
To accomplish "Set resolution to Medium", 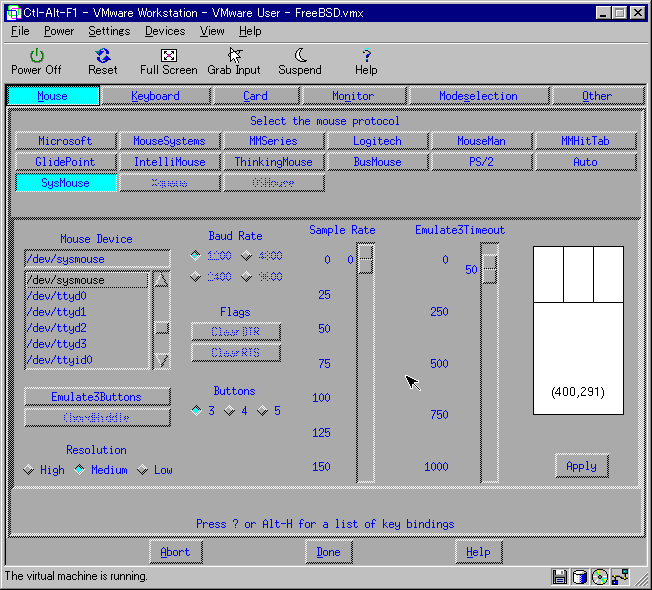I will point(79,469).
